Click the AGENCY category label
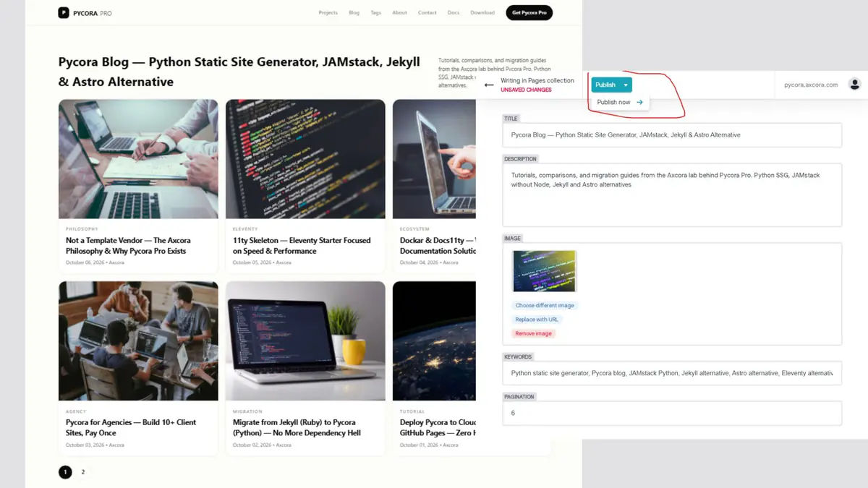The width and height of the screenshot is (868, 488). click(76, 411)
